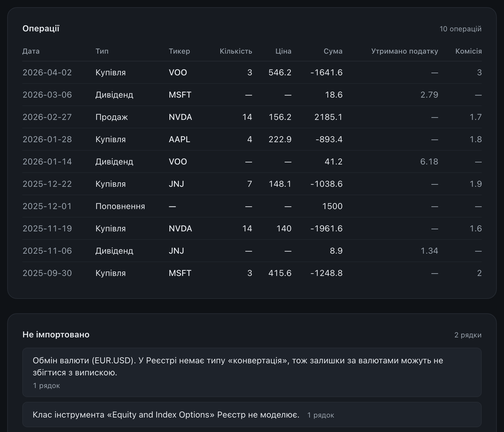The width and height of the screenshot is (504, 432).
Task: Click the price 140 in the NVDA row
Action: (284, 229)
